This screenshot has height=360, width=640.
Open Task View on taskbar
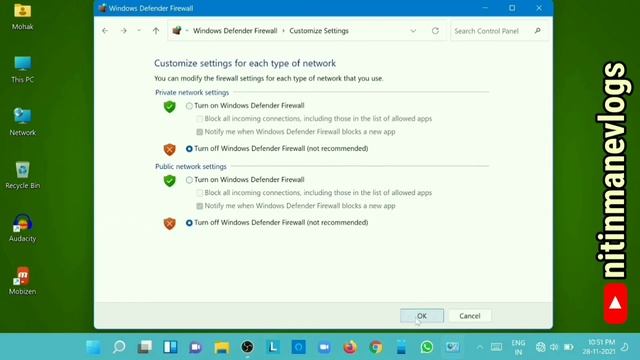point(144,347)
